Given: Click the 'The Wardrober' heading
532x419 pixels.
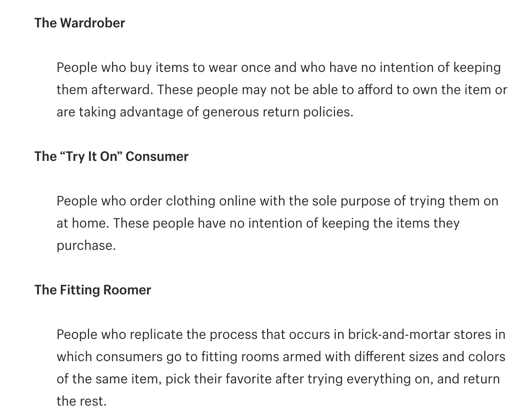Looking at the screenshot, I should (80, 23).
